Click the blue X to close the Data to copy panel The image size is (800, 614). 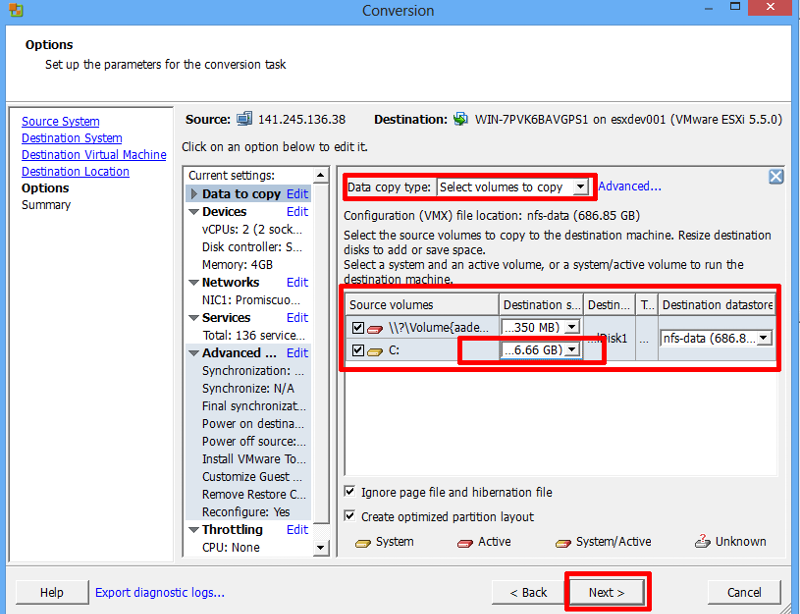(x=776, y=176)
